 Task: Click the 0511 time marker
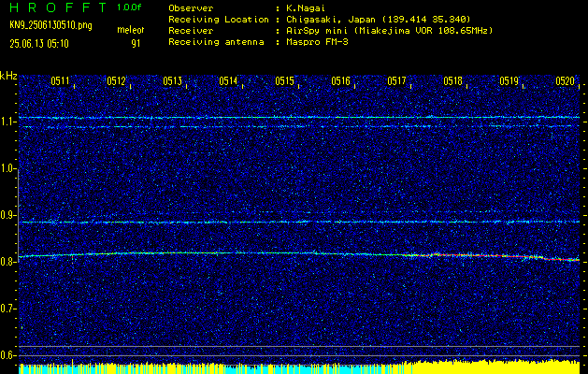pyautogui.click(x=61, y=81)
